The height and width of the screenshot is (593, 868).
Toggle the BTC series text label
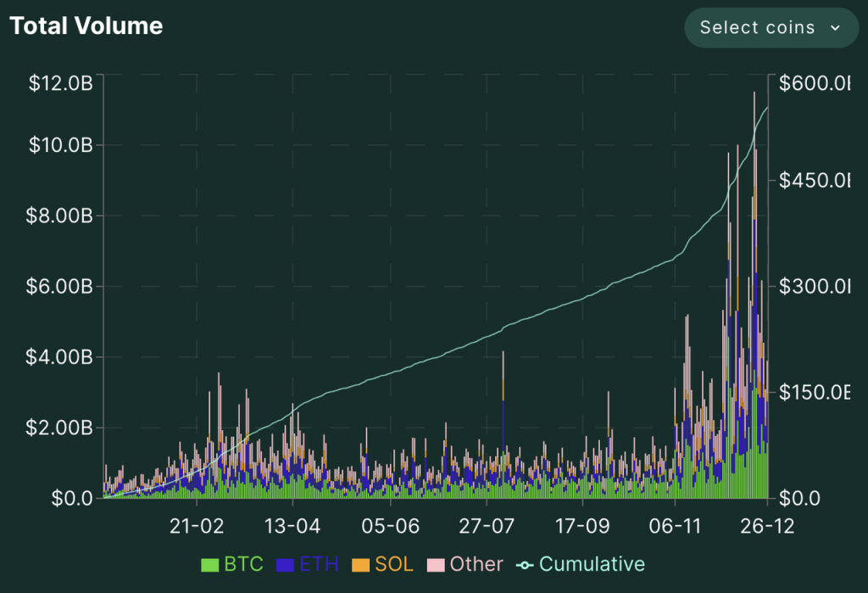click(x=243, y=565)
